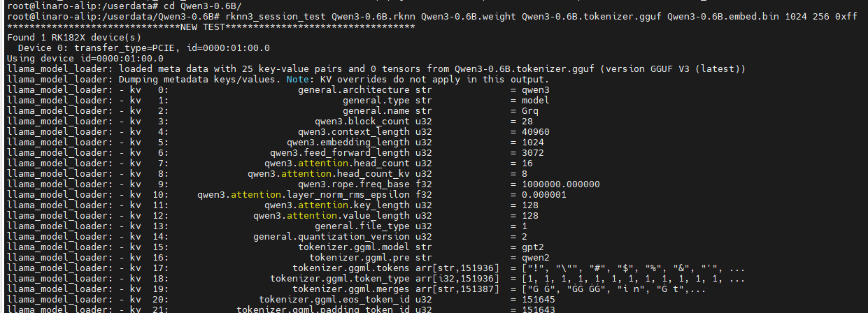The width and height of the screenshot is (868, 313).
Task: Click the value 'Grq' for general.name
Action: pyautogui.click(x=530, y=110)
